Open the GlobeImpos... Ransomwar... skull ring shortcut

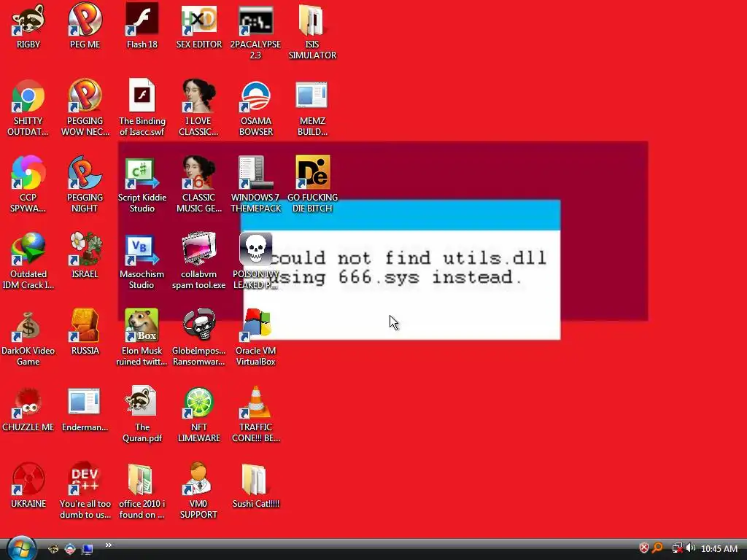tap(198, 326)
